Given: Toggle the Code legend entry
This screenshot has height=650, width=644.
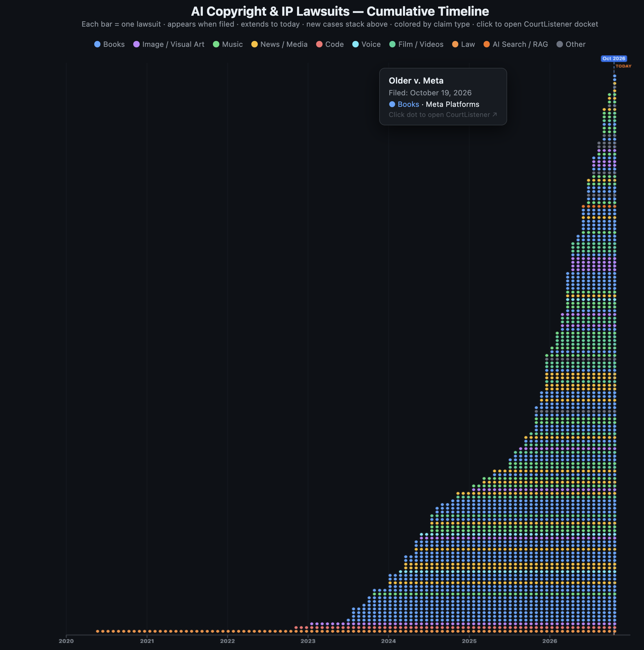Looking at the screenshot, I should (x=330, y=44).
